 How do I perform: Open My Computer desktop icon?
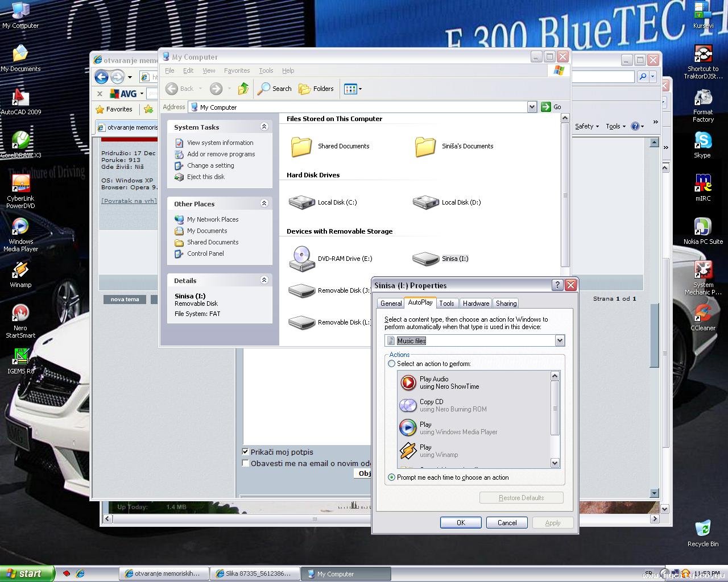[20, 15]
